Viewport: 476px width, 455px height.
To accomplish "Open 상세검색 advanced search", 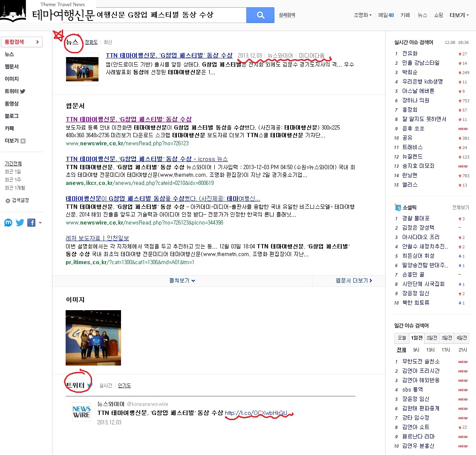I will click(287, 15).
